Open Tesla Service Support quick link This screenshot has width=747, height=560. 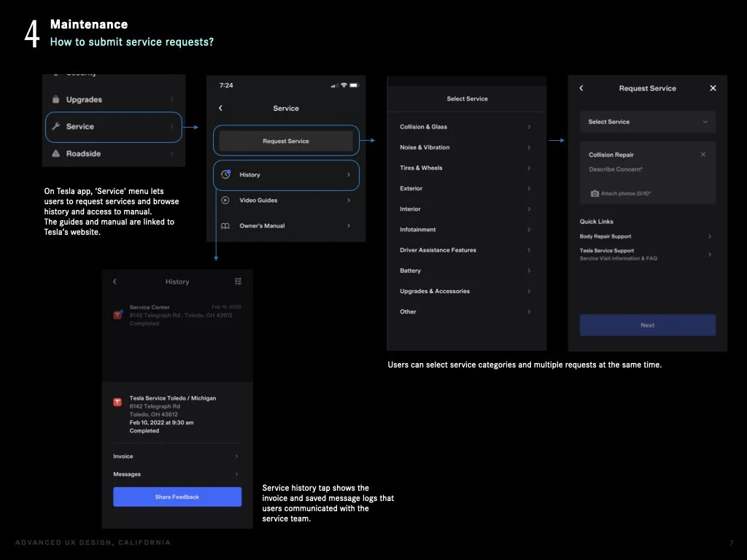point(648,254)
